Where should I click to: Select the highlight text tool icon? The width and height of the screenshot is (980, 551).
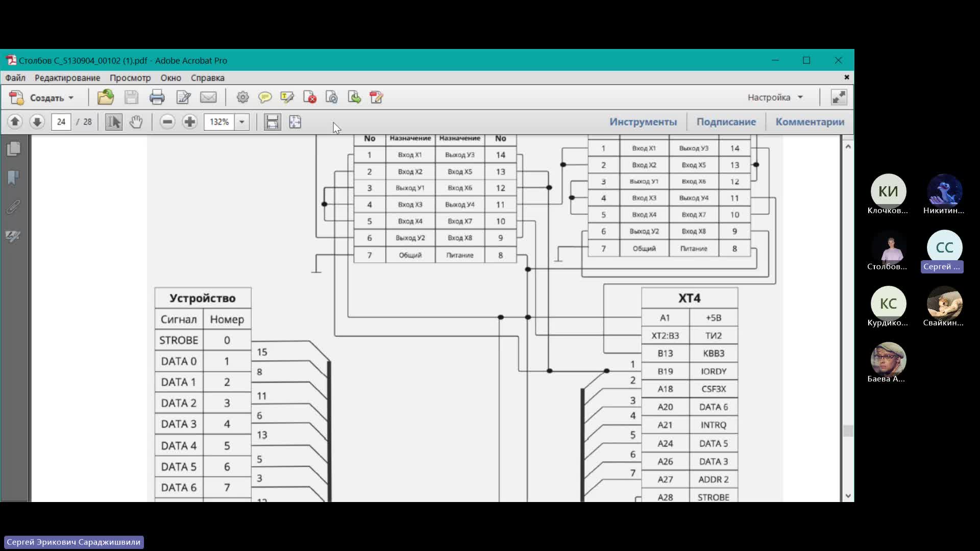pyautogui.click(x=287, y=97)
